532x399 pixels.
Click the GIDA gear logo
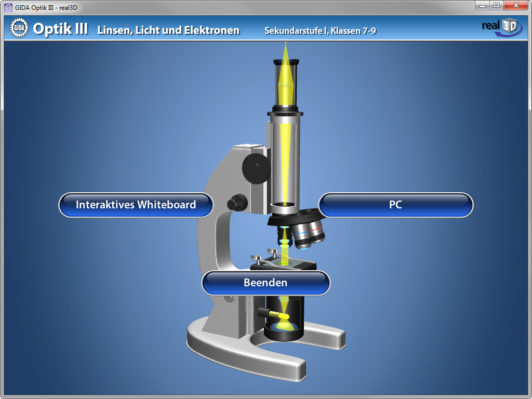coord(19,29)
